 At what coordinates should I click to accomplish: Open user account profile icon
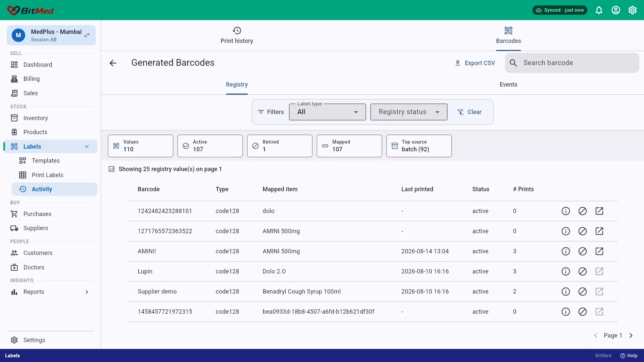[x=616, y=10]
